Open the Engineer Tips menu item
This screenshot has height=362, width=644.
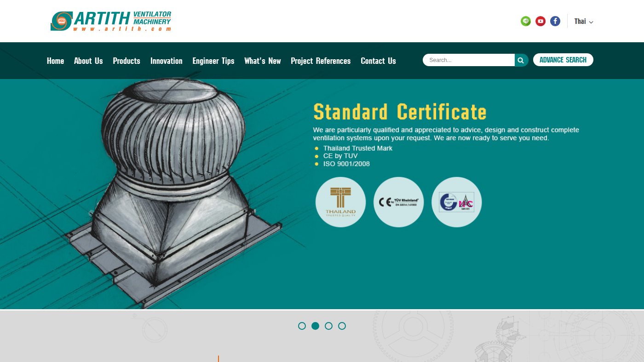click(x=213, y=61)
